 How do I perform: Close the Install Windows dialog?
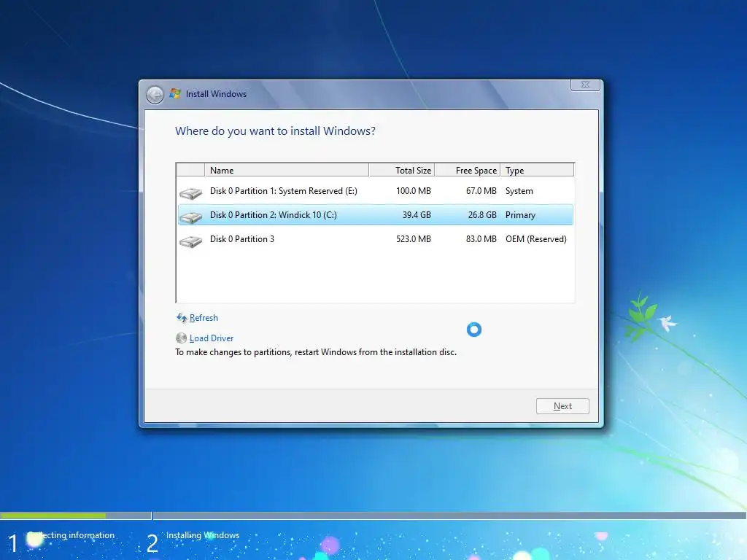point(586,85)
